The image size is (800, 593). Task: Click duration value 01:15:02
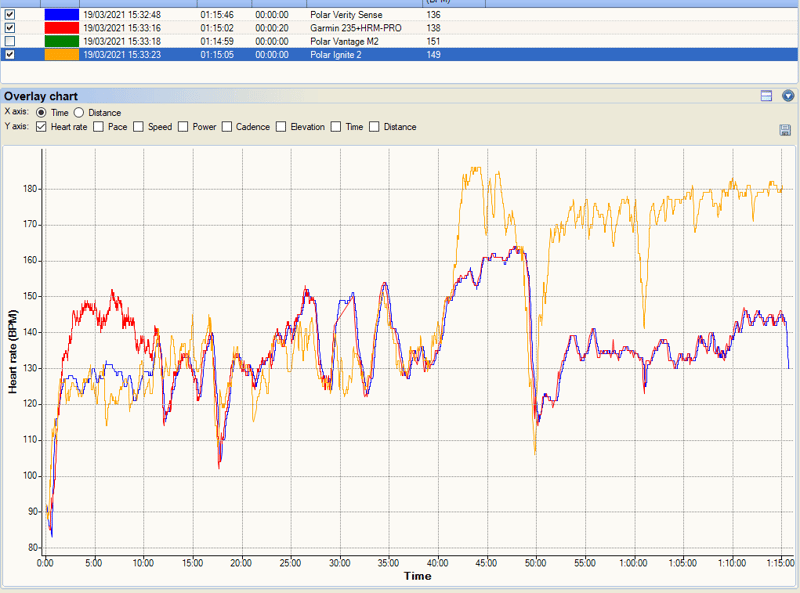217,28
